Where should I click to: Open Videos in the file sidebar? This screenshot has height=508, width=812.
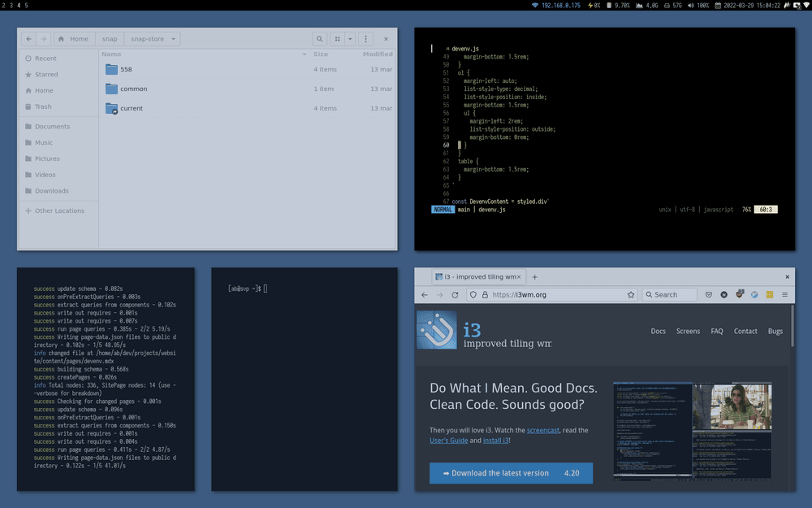tap(58, 175)
